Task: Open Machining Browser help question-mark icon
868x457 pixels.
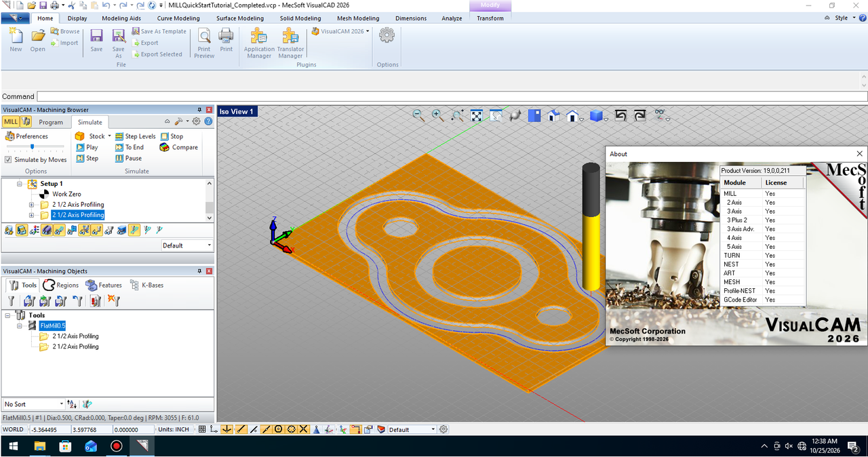Action: click(208, 121)
